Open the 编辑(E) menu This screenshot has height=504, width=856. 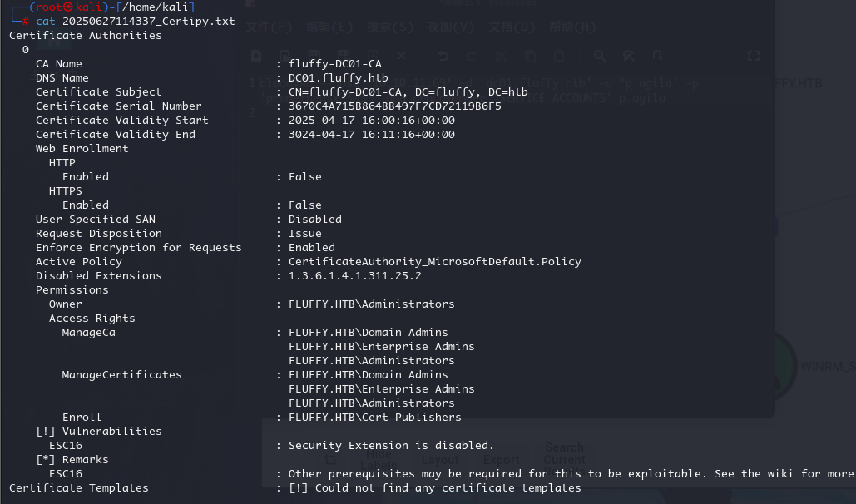329,27
